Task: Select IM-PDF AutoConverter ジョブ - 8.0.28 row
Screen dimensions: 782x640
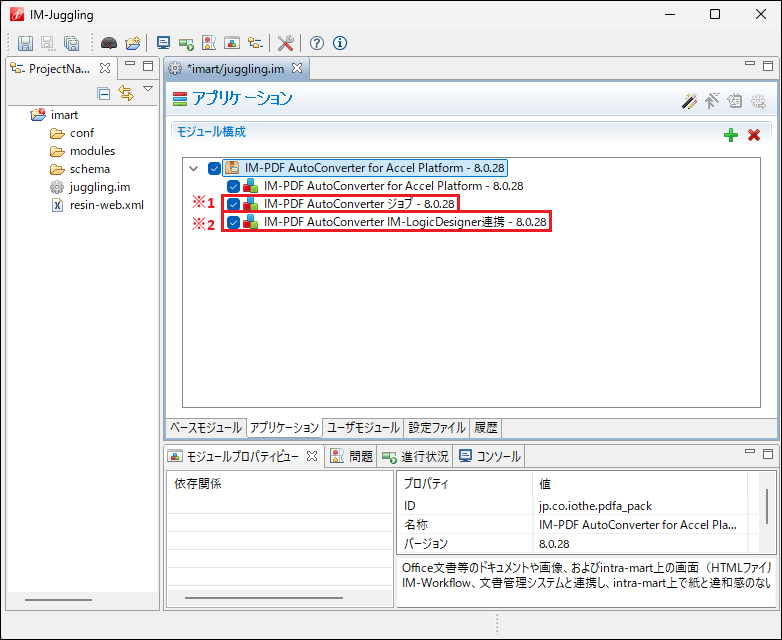Action: [x=359, y=204]
